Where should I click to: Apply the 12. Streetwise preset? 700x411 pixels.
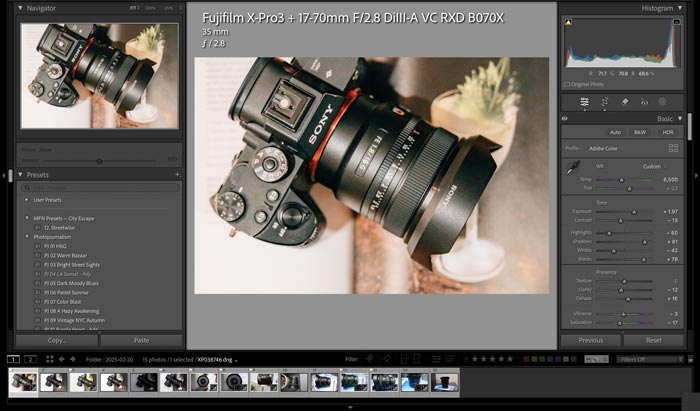click(59, 228)
